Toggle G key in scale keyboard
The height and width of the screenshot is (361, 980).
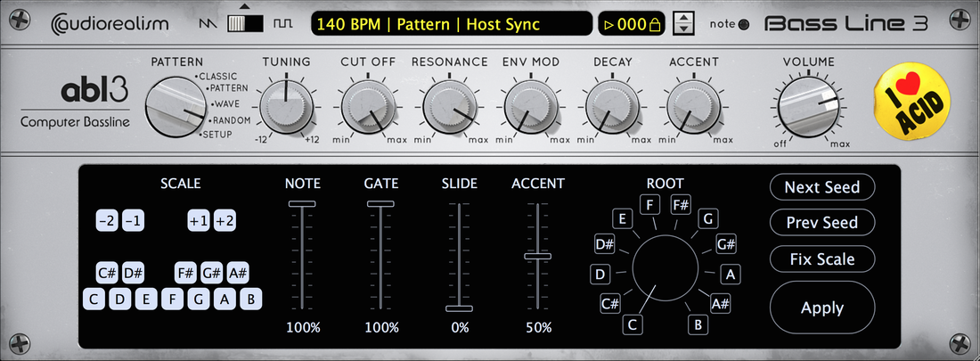(199, 299)
